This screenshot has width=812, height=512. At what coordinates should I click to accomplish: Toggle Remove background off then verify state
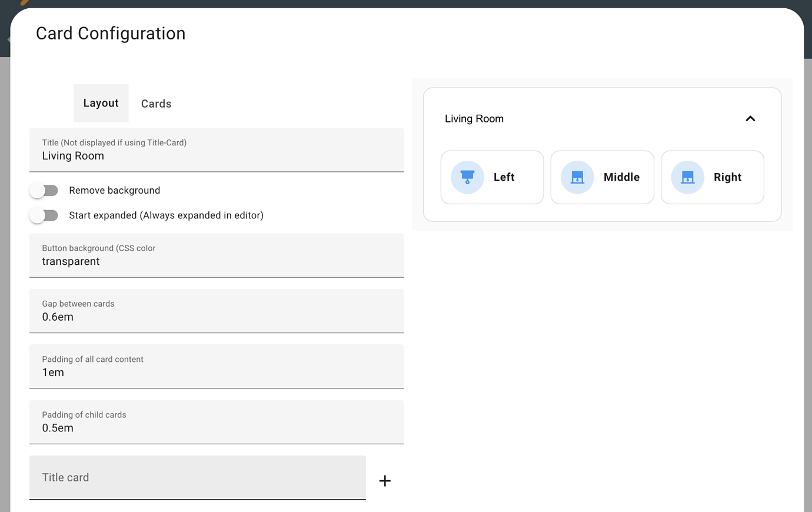(x=44, y=190)
